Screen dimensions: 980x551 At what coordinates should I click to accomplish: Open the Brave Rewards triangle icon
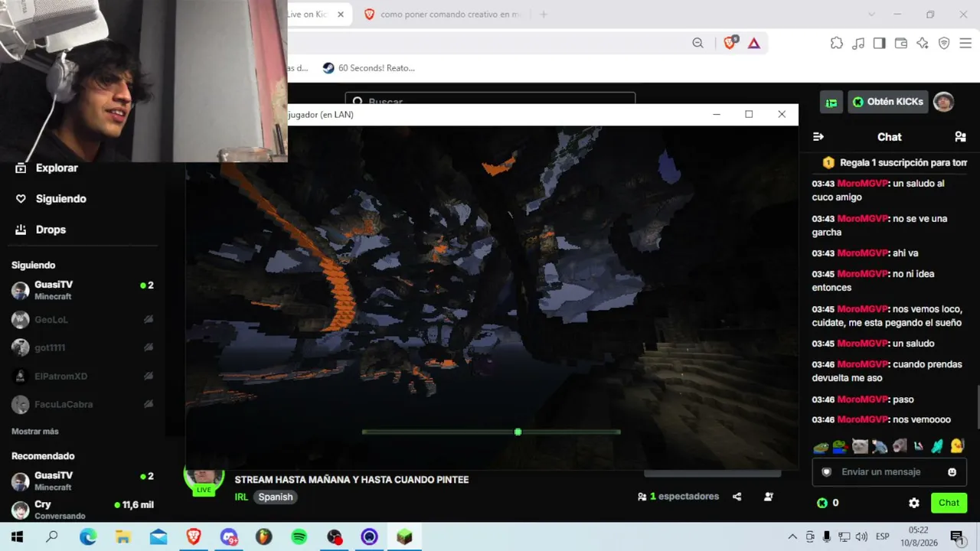[x=754, y=43]
